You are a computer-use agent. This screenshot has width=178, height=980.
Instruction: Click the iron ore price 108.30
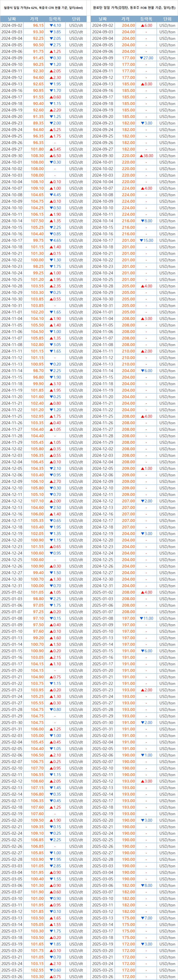[37, 156]
